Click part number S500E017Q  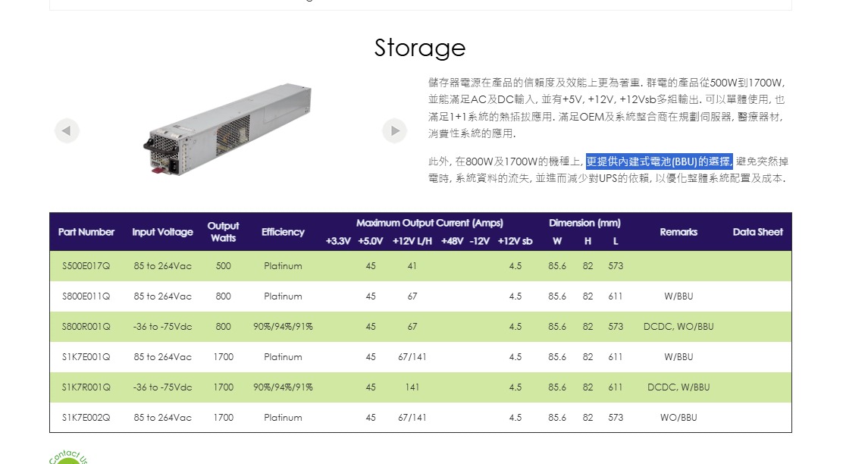click(x=86, y=266)
